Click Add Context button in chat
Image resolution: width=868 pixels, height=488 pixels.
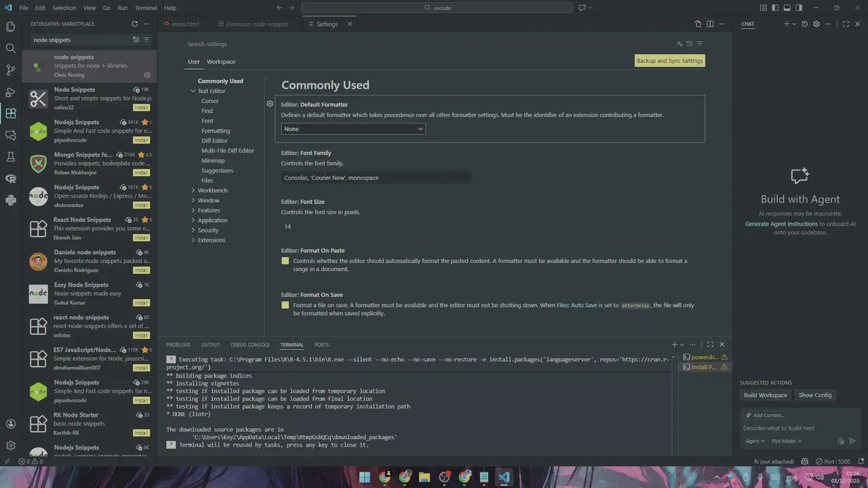[765, 415]
